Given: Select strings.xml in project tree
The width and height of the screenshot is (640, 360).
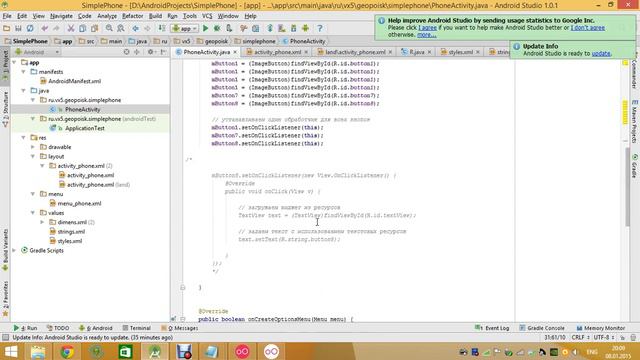Looking at the screenshot, I should point(67,231).
